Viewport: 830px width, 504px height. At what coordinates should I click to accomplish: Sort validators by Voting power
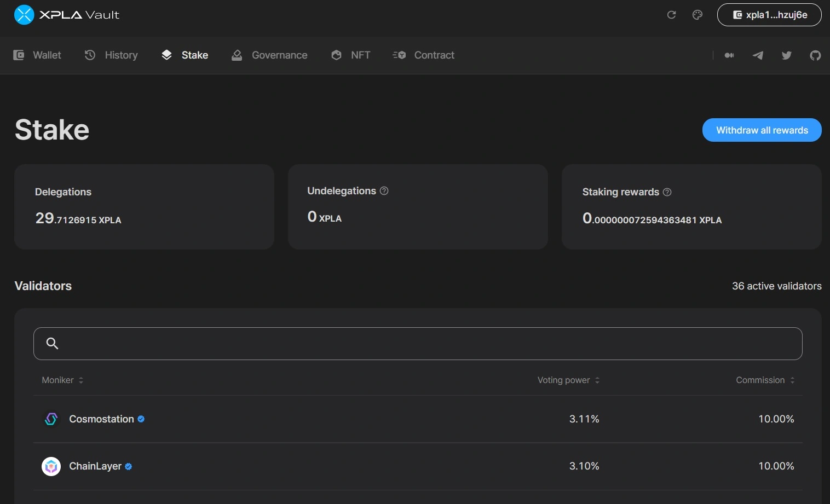coord(568,380)
